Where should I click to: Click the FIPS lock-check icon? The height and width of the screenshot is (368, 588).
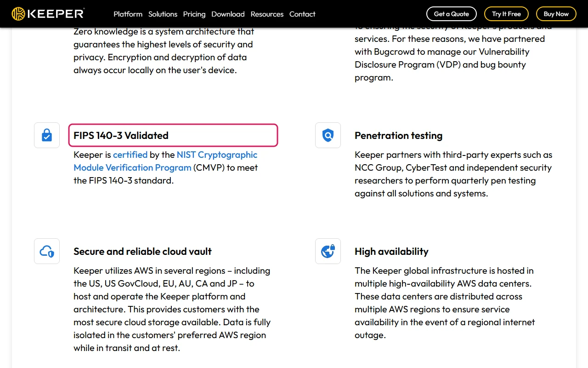pos(47,135)
